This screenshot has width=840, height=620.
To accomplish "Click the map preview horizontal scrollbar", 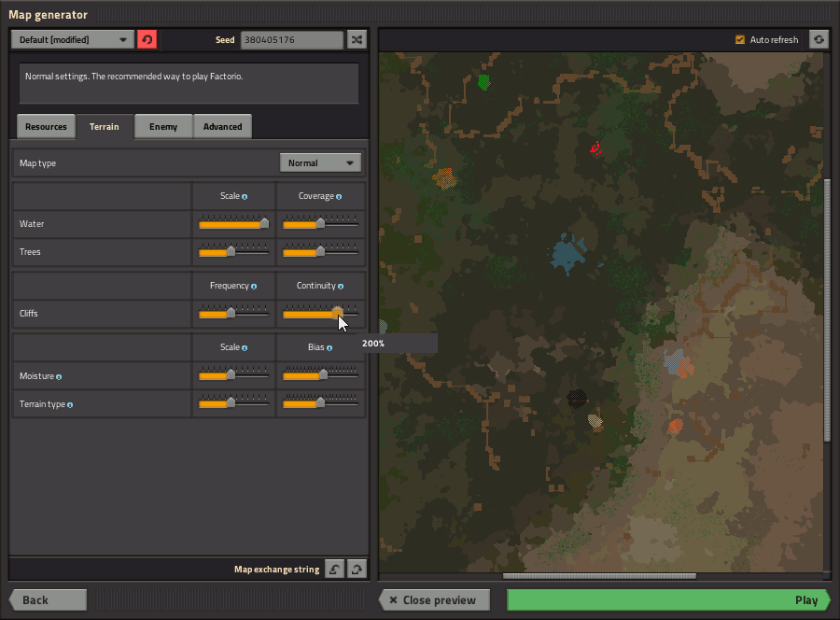I will (599, 576).
